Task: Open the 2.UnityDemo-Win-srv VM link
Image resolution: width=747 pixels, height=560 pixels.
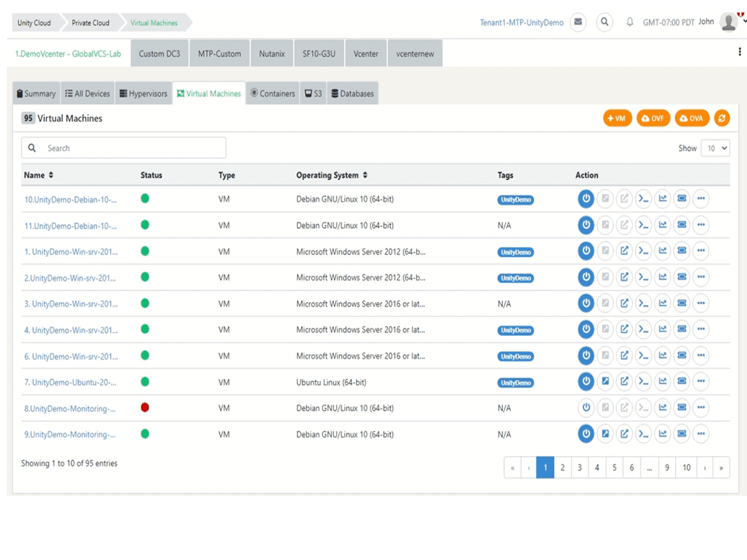Action: click(x=71, y=278)
